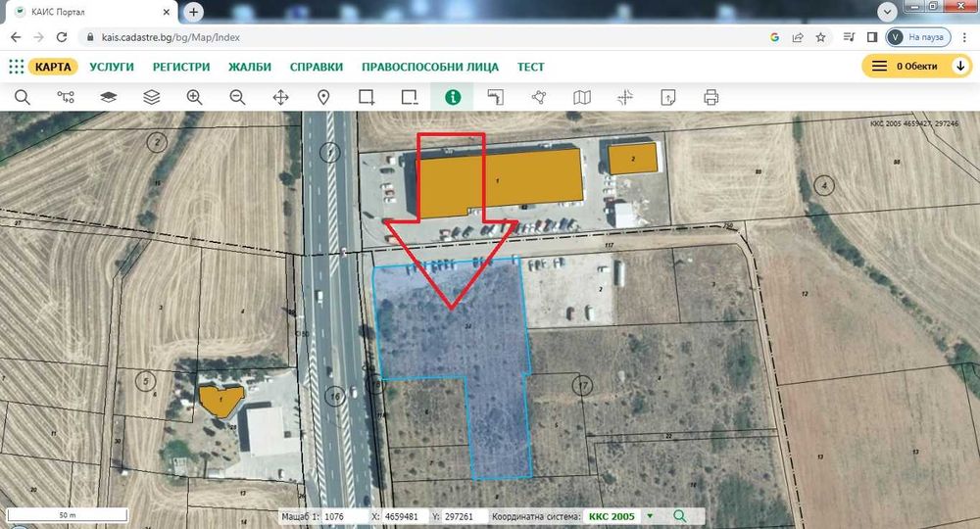Bookmark this page with star icon
Screen dimensions: 980x529
coord(820,37)
